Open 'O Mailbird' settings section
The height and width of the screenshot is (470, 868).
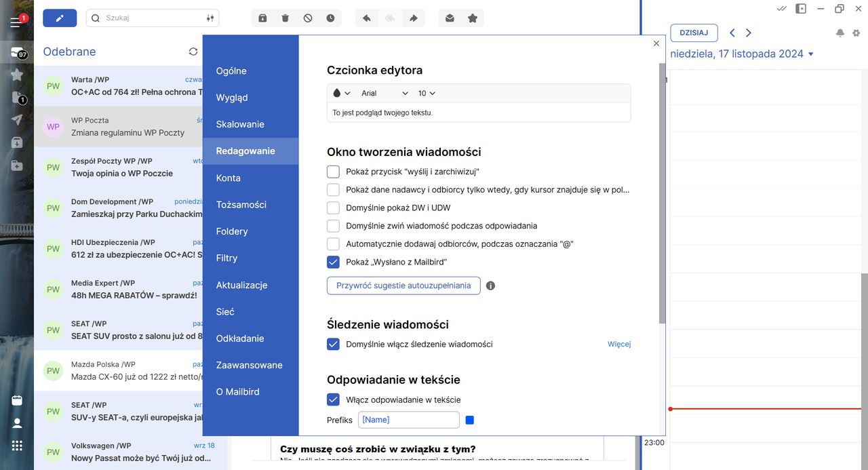(250, 391)
